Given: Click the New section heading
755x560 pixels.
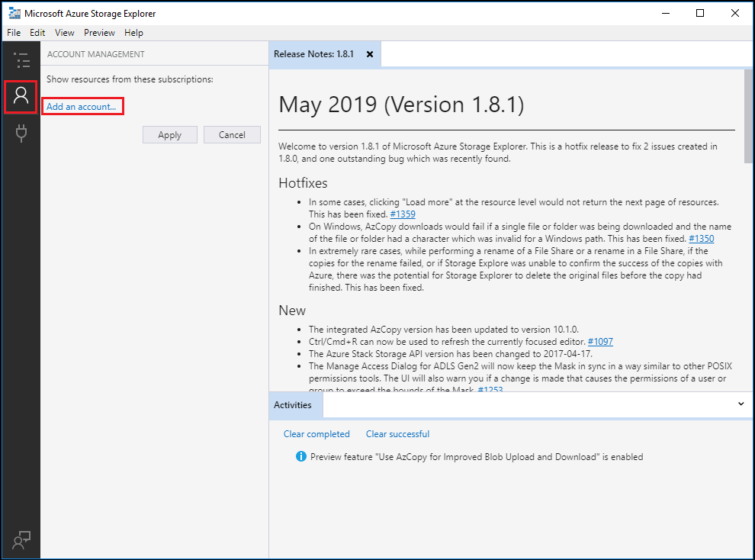Looking at the screenshot, I should point(292,311).
